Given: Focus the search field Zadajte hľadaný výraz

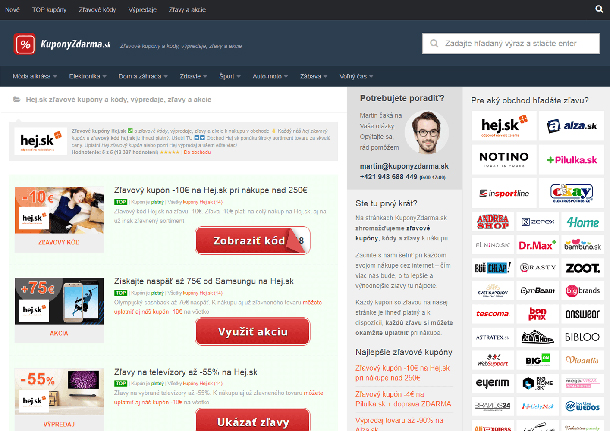Looking at the screenshot, I should (x=511, y=43).
